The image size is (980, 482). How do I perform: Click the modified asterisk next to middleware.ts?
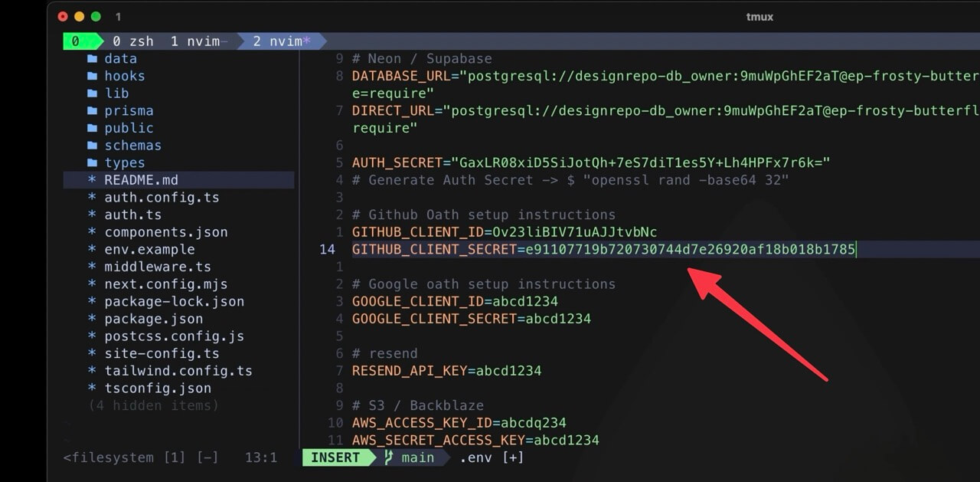pos(90,267)
